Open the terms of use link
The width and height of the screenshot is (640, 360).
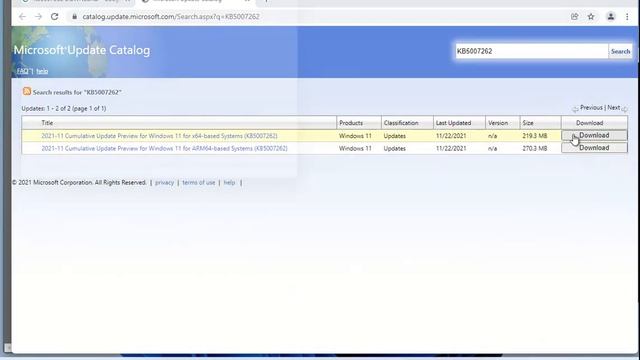(199, 182)
